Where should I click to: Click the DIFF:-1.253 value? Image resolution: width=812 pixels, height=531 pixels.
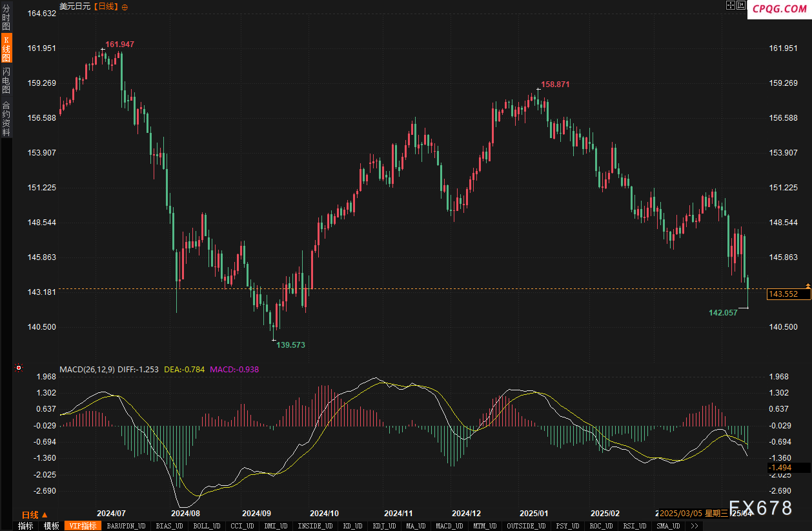[x=138, y=370]
